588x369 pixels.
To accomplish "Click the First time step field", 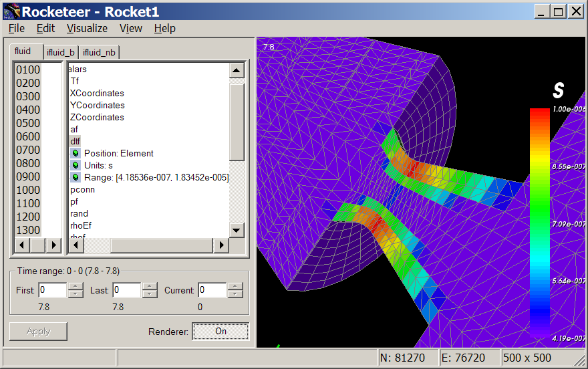I will pyautogui.click(x=53, y=290).
